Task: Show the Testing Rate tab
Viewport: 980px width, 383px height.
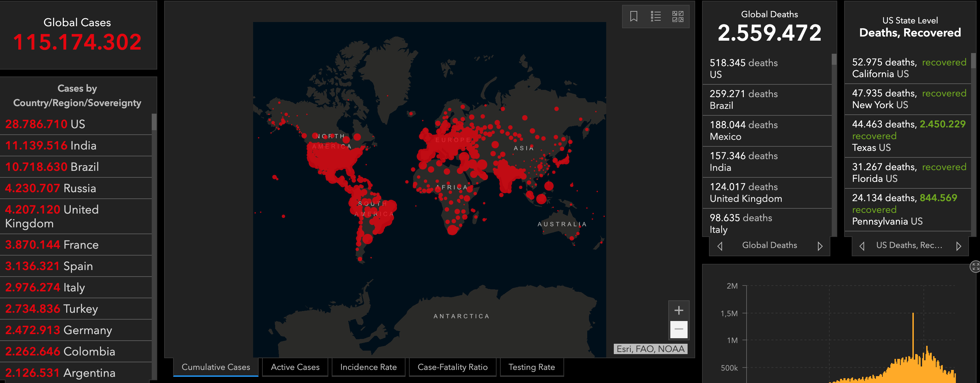Action: pos(531,367)
